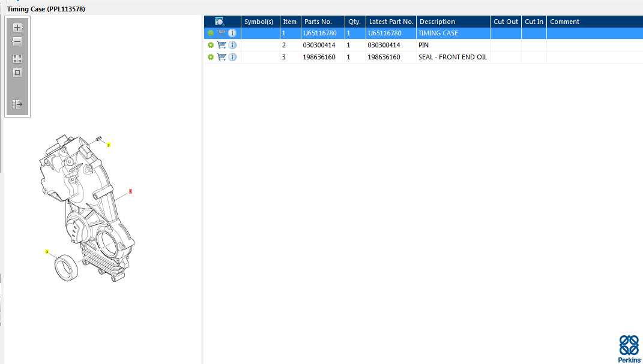Click the single-square fit view icon
This screenshot has height=364, width=643.
(x=17, y=73)
